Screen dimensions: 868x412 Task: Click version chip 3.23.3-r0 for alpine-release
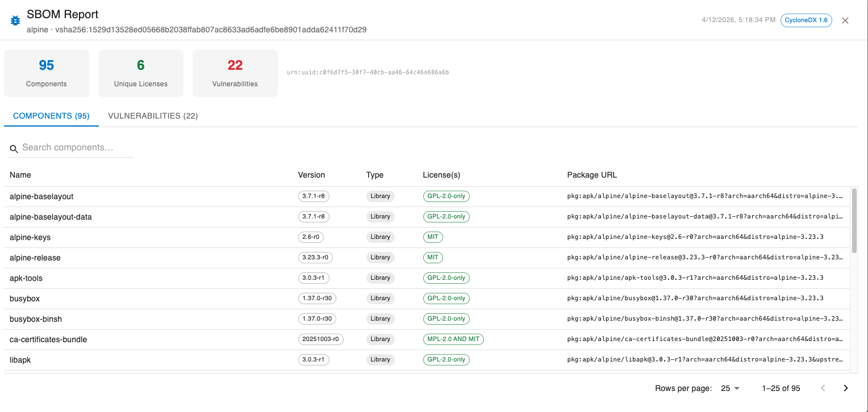tap(315, 258)
